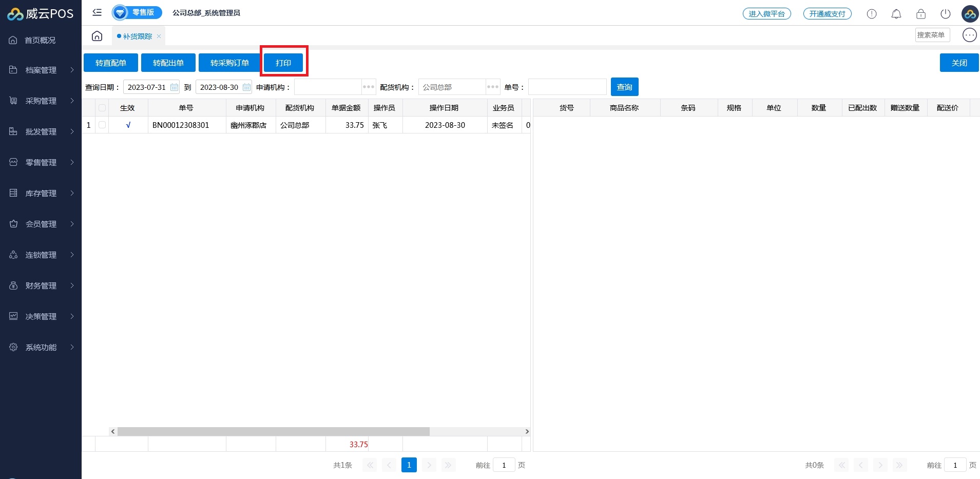Click the 查询 search button
This screenshot has height=479, width=980.
click(624, 87)
